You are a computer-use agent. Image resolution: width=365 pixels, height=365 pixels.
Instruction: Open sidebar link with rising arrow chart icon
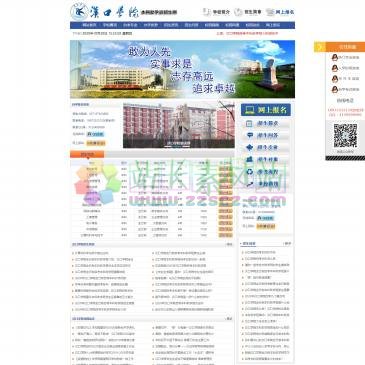266,184
